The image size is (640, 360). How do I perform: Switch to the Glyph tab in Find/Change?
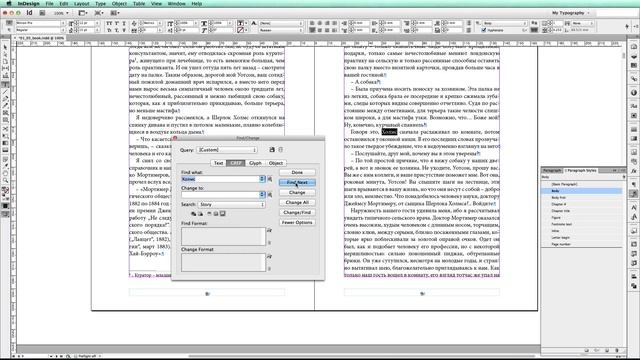(x=256, y=163)
